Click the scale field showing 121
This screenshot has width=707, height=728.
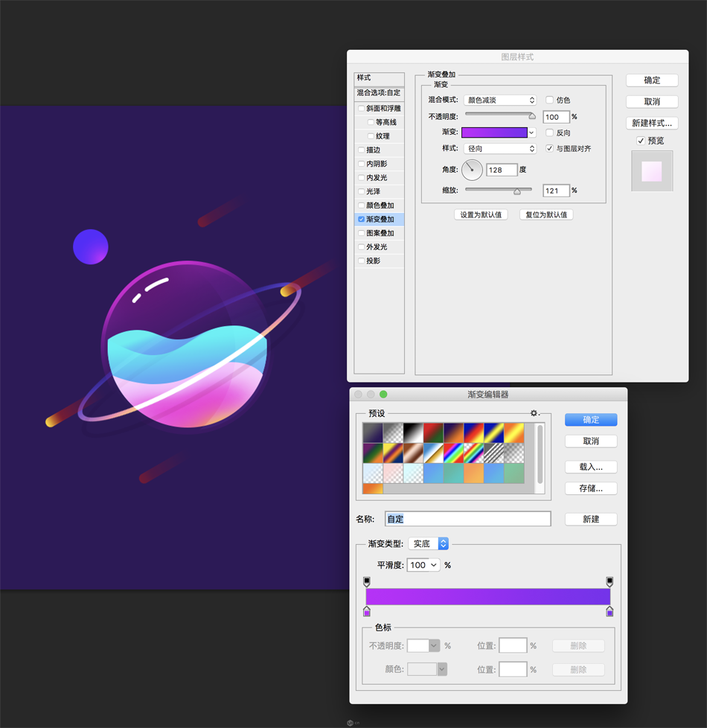pos(556,191)
